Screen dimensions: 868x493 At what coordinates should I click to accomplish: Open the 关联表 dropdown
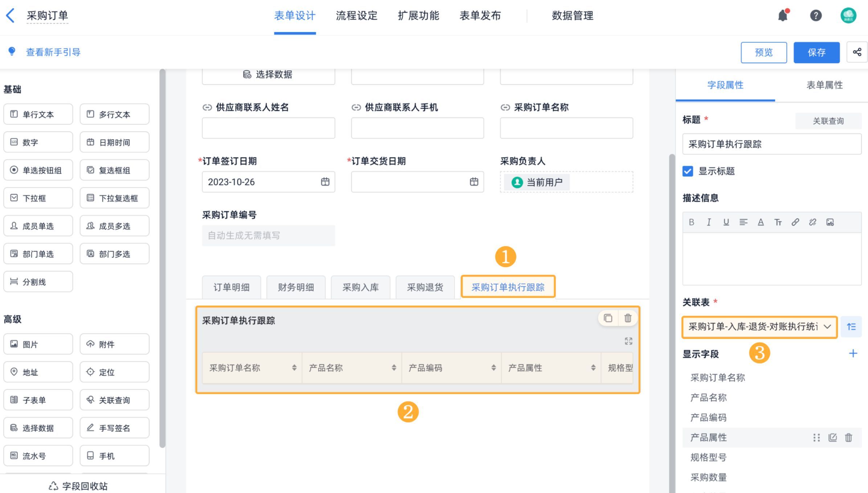coord(759,327)
